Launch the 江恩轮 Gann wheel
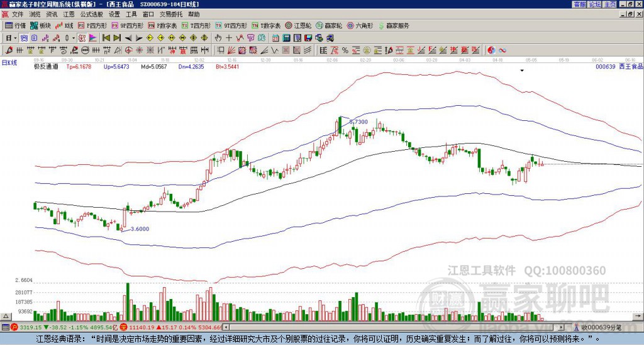The image size is (644, 345). point(298,25)
